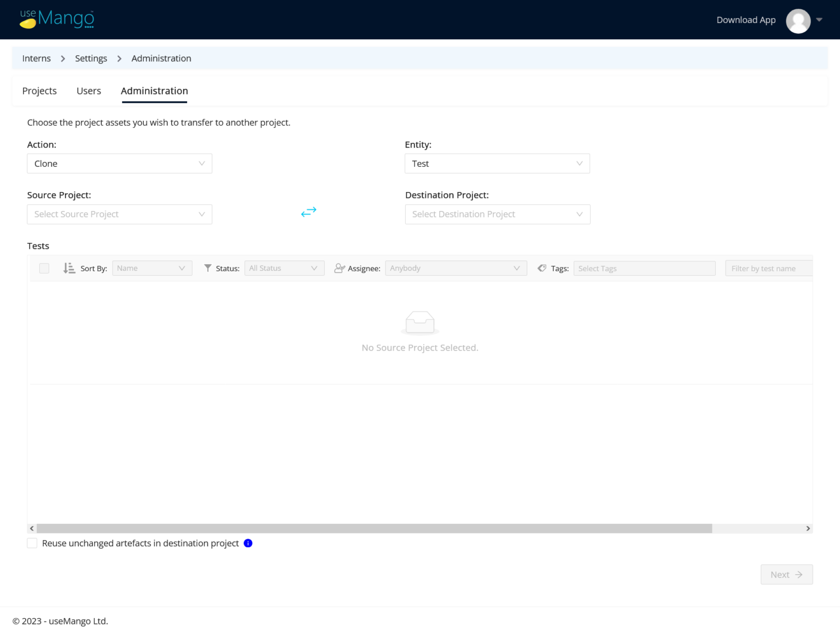Expand the account menu caret arrow
The width and height of the screenshot is (840, 630).
(x=819, y=20)
